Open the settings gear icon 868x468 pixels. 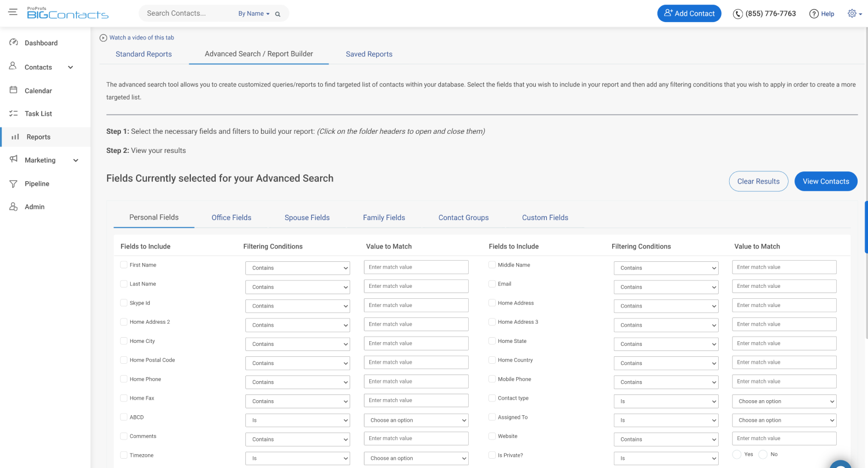tap(852, 13)
